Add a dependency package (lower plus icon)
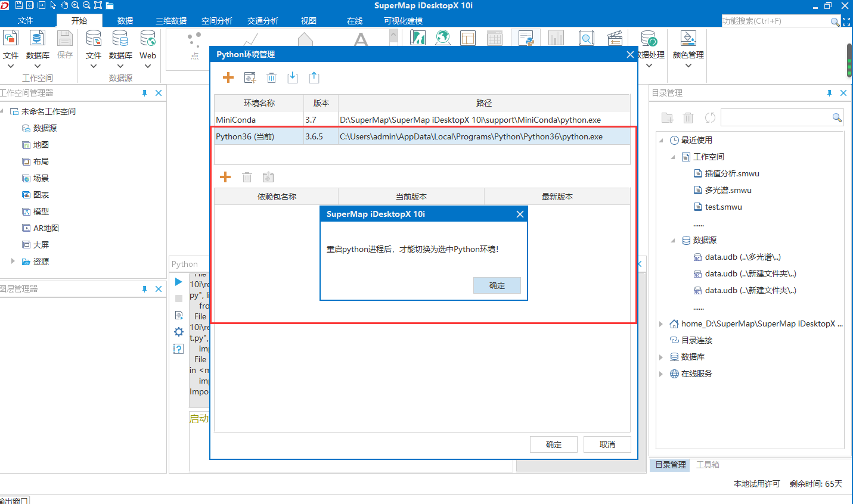This screenshot has height=504, width=853. click(225, 177)
